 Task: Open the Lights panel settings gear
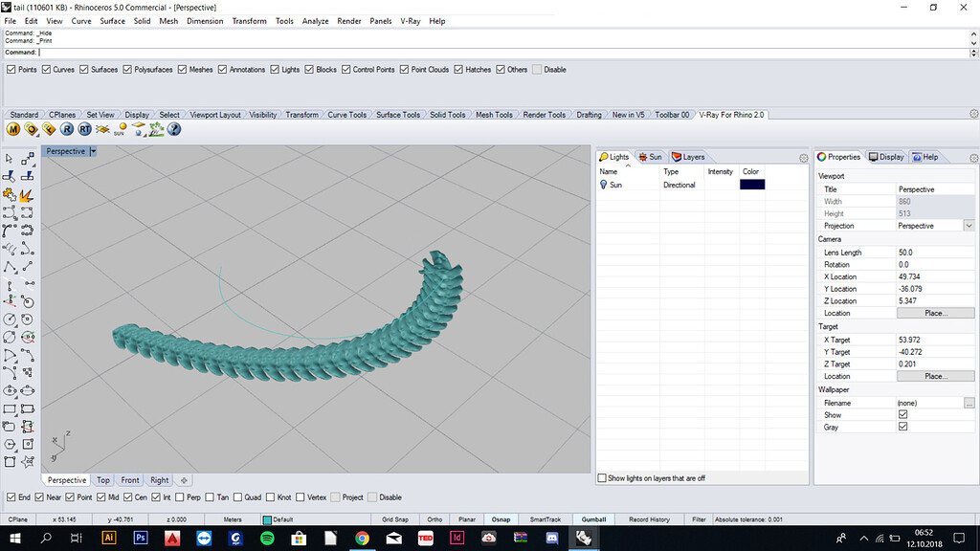click(x=803, y=158)
